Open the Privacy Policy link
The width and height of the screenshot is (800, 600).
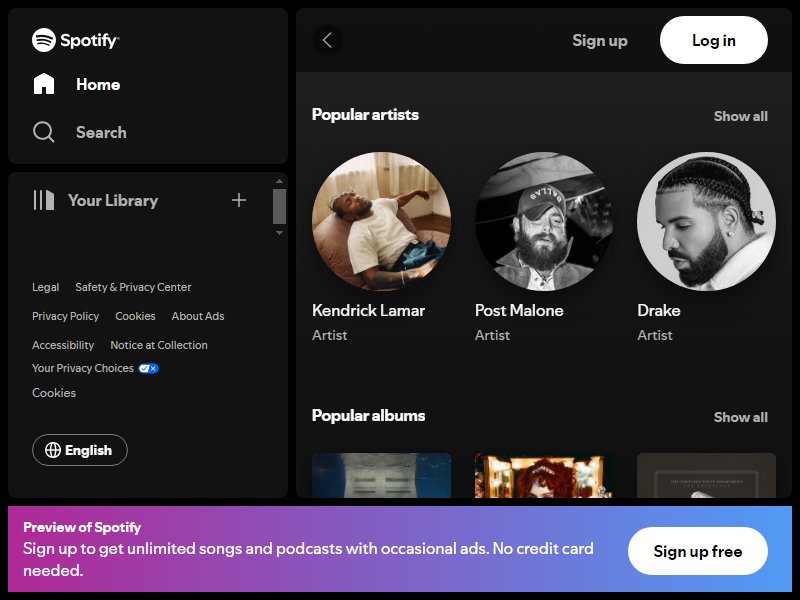(66, 316)
